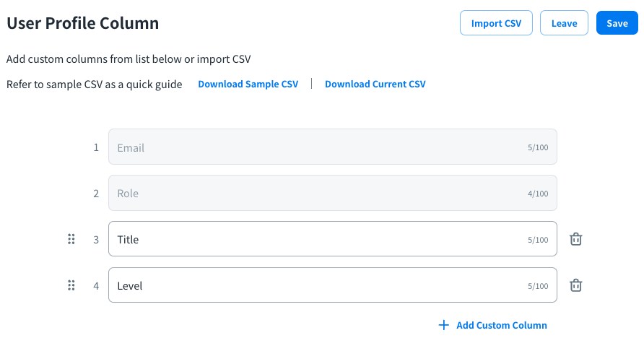Grab the drag handle for Title row
Viewport: 644px width, 346px height.
[71, 239]
